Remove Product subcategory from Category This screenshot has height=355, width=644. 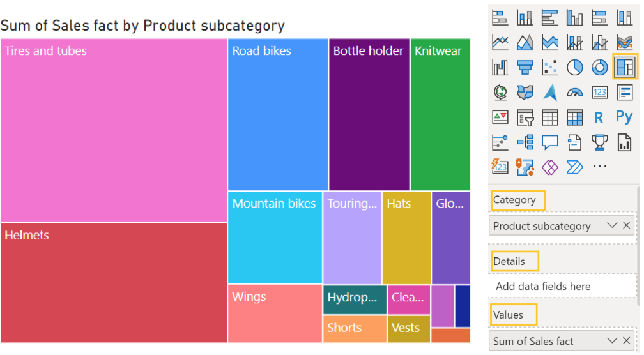[627, 225]
